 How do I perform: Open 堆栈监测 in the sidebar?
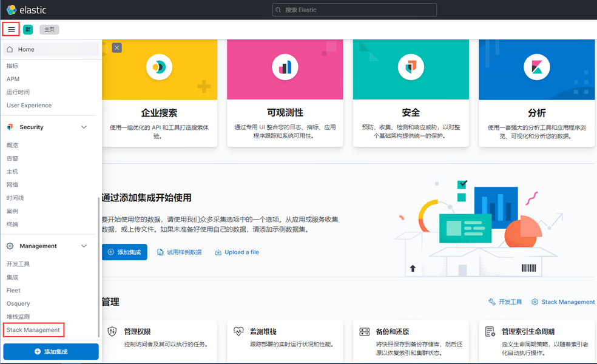click(18, 317)
